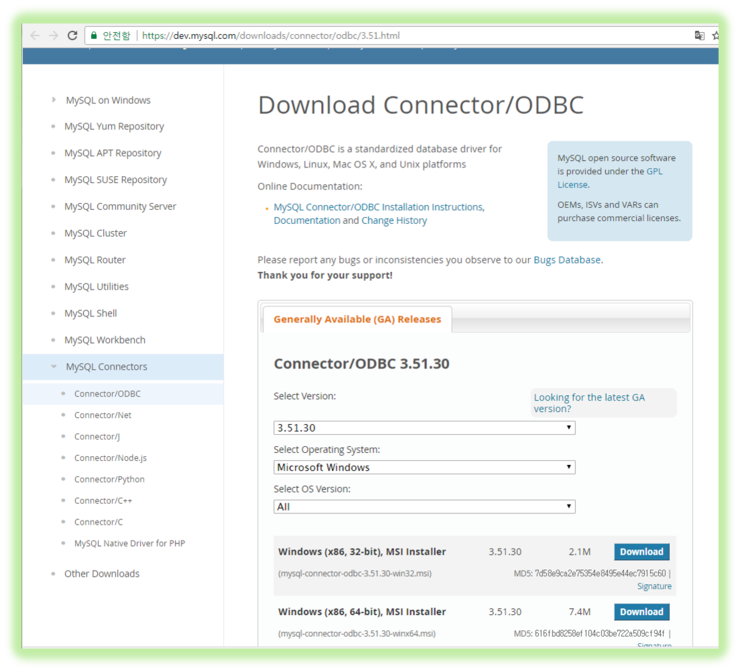This screenshot has width=740, height=672.
Task: Click the browser Forward arrow
Action: 53,35
